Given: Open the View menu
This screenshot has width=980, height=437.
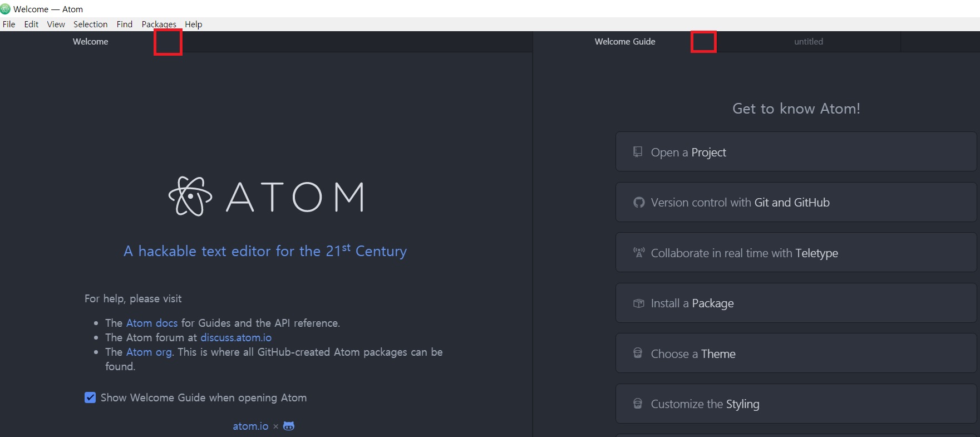Looking at the screenshot, I should point(56,24).
